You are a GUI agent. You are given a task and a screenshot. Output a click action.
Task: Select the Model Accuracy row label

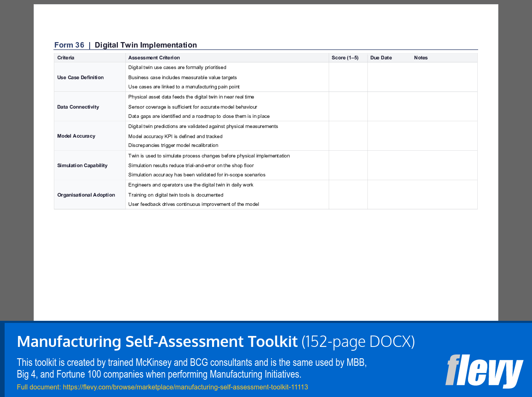[76, 136]
